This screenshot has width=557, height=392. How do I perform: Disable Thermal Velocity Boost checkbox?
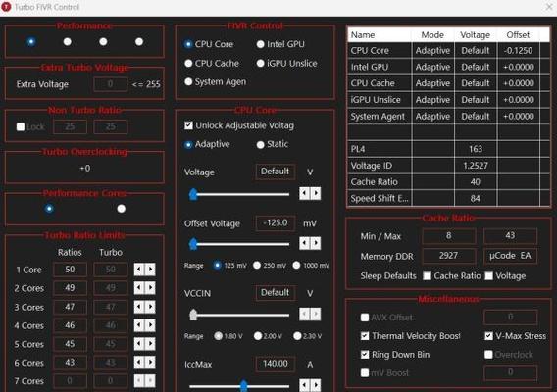pyautogui.click(x=365, y=336)
